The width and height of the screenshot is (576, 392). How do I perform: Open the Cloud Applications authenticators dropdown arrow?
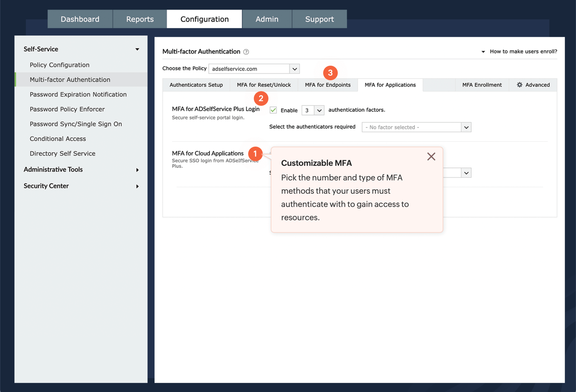click(x=466, y=173)
